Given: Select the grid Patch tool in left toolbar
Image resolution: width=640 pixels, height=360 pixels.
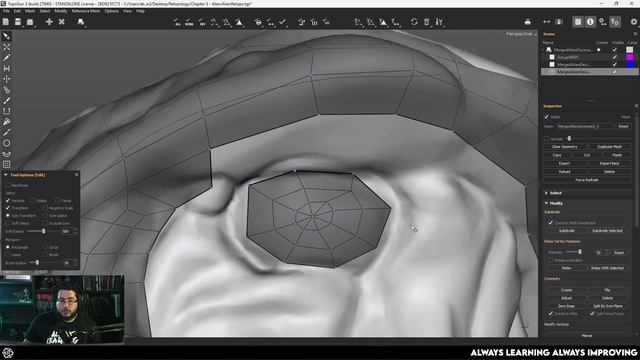Looking at the screenshot, I should pyautogui.click(x=7, y=164).
